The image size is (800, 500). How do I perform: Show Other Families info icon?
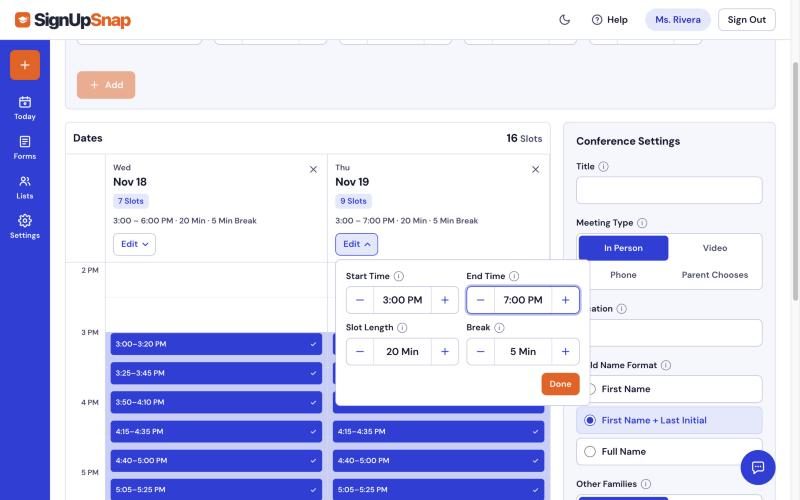coord(646,484)
